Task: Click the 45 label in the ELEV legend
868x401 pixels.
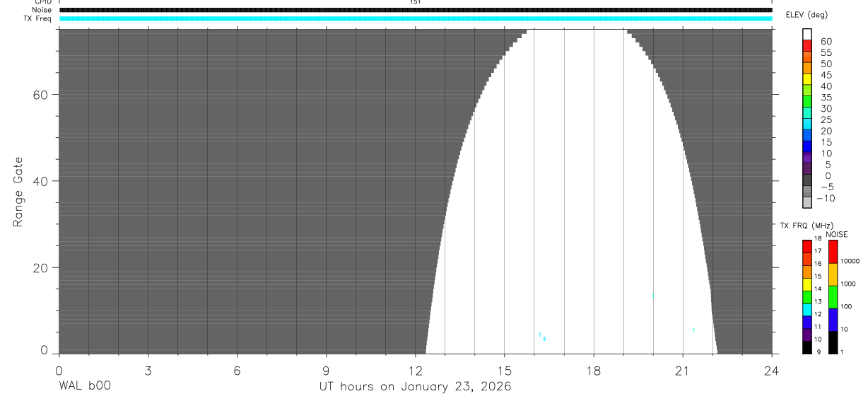Action: pos(826,75)
